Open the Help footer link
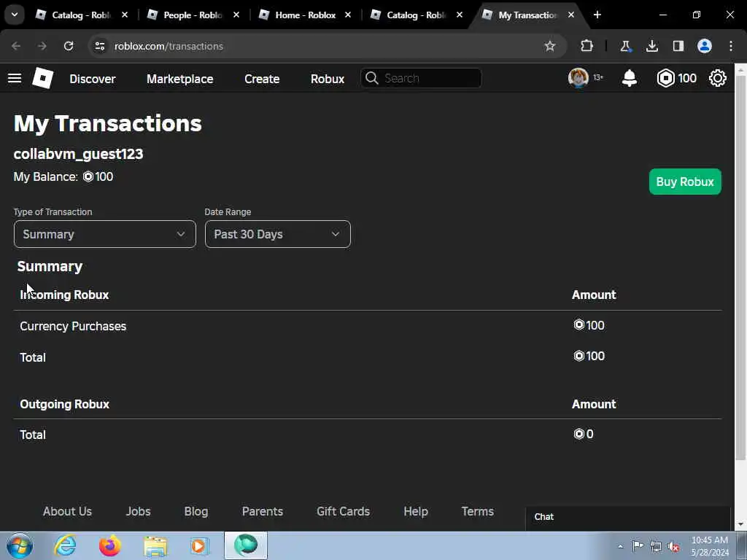 pyautogui.click(x=416, y=511)
